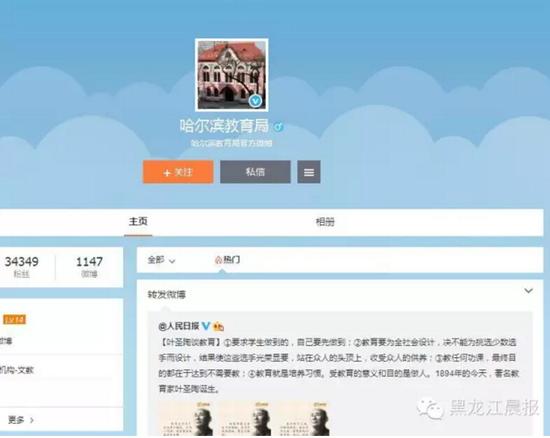This screenshot has width=550, height=438.
Task: Click the membership crown icon after 人民日报
Action: coord(218,326)
